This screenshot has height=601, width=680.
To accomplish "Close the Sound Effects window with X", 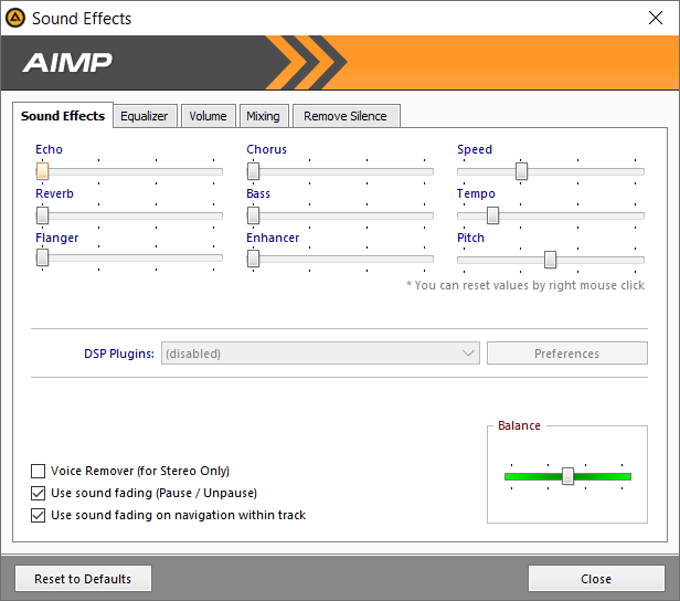I will click(x=655, y=18).
